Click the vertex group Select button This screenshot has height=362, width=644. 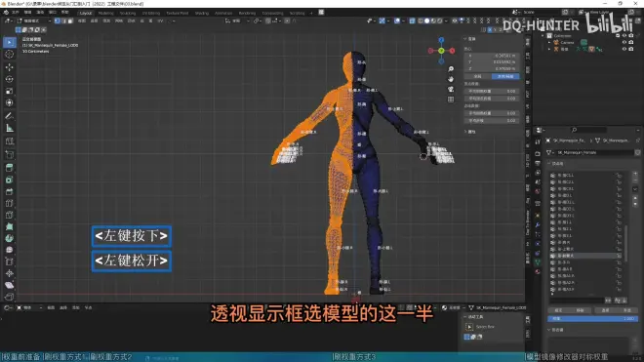coord(605,310)
